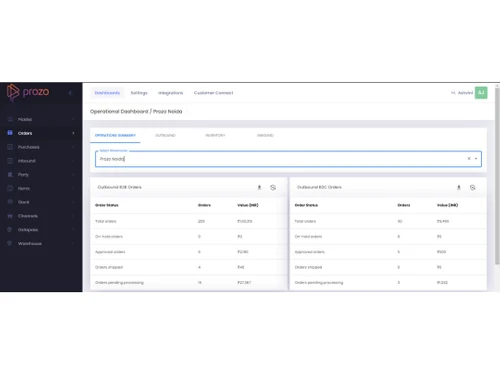Click Total orders row in B2C table
The width and height of the screenshot is (500, 375).
click(388, 221)
